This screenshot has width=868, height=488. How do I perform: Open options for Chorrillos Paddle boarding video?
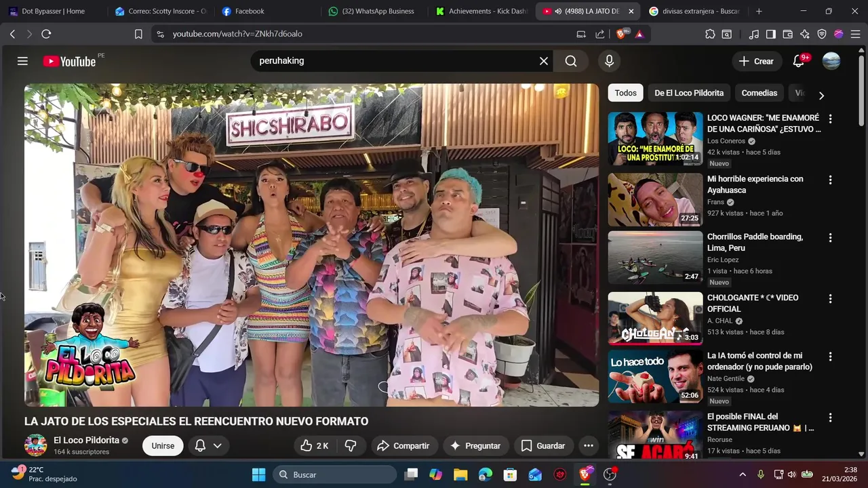click(830, 238)
